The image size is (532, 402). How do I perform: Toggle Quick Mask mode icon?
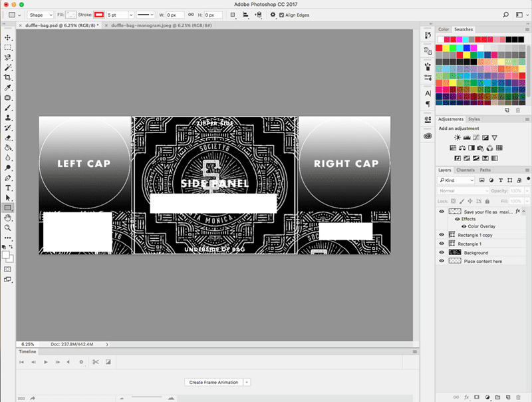pos(7,270)
